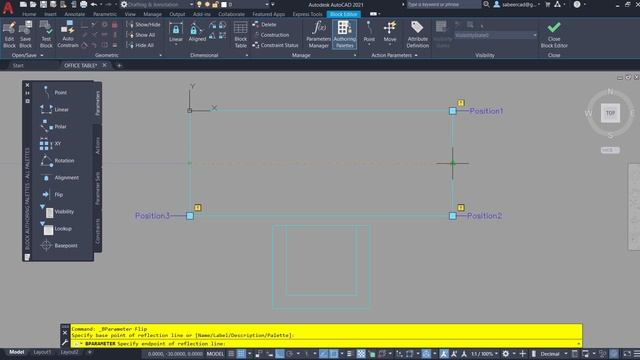Click Hide All geometric constraints
Screen dimensions: 640x360
click(x=140, y=45)
